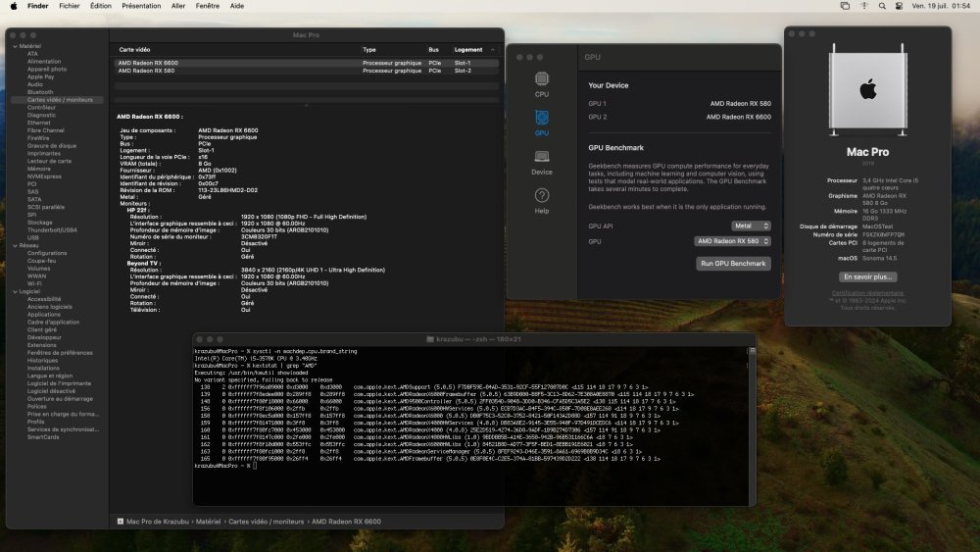The width and height of the screenshot is (980, 552).
Task: Open the AMD Radeon RX 580 GPU dropdown
Action: [732, 241]
